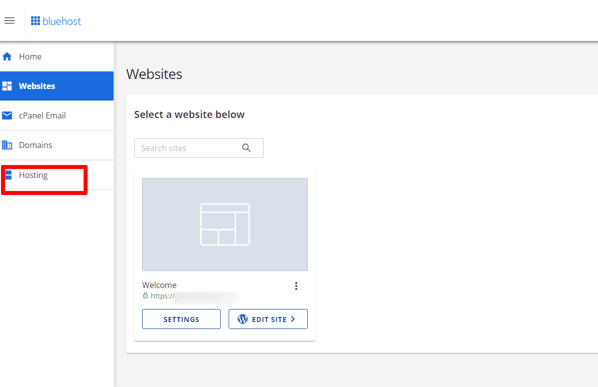Image resolution: width=598 pixels, height=387 pixels.
Task: Select Websites in sidebar
Action: point(57,86)
